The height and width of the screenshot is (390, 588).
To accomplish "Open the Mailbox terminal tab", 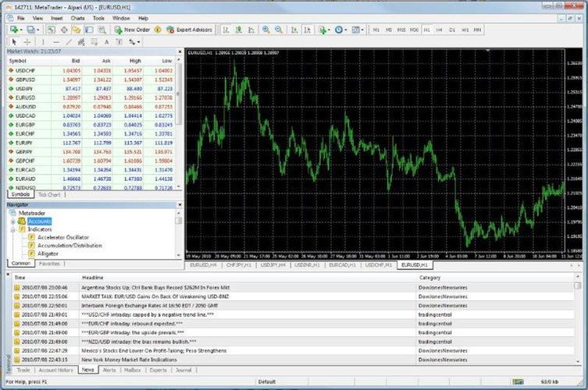I will tap(133, 370).
